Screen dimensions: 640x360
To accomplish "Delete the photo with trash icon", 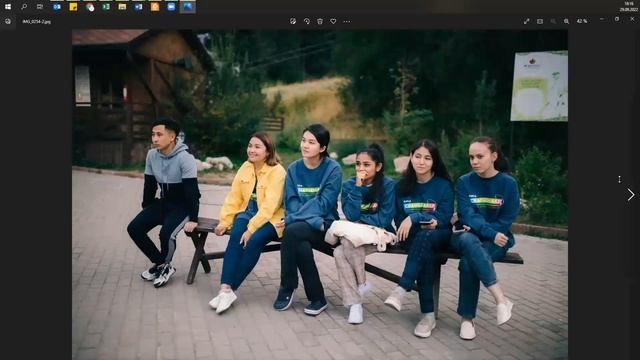I will [x=320, y=21].
